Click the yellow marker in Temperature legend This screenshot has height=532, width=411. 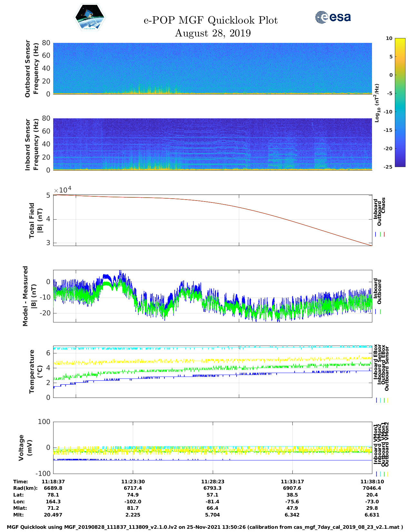click(387, 400)
